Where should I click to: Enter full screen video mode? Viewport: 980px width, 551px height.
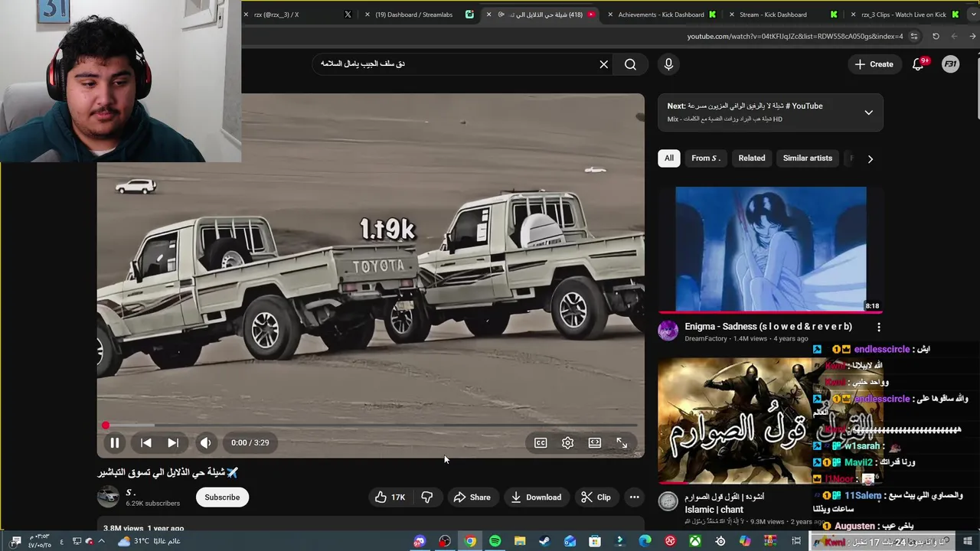(622, 442)
